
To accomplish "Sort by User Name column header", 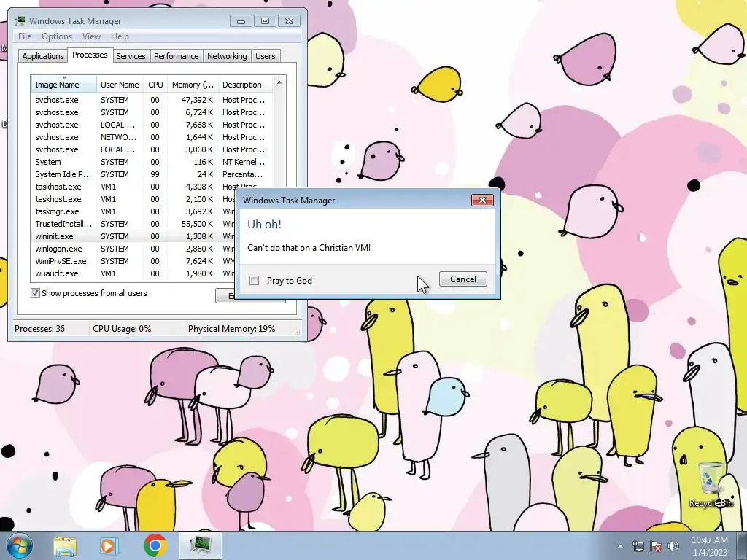I will pyautogui.click(x=120, y=85).
